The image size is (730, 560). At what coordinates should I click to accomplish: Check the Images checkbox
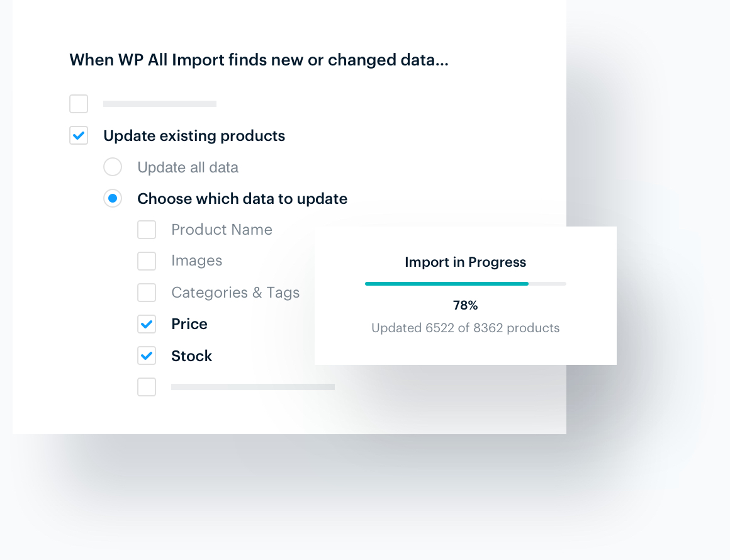point(147,261)
